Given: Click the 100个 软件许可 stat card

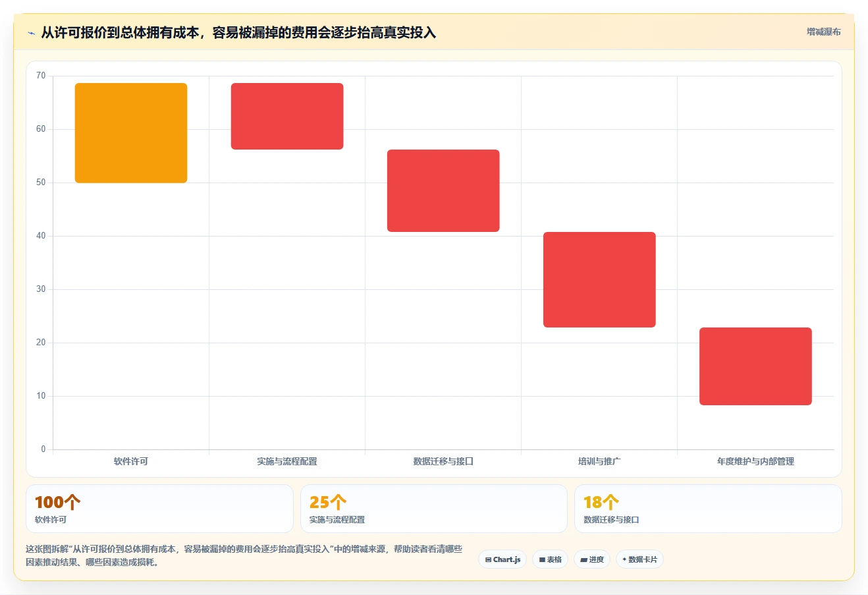Looking at the screenshot, I should click(159, 509).
